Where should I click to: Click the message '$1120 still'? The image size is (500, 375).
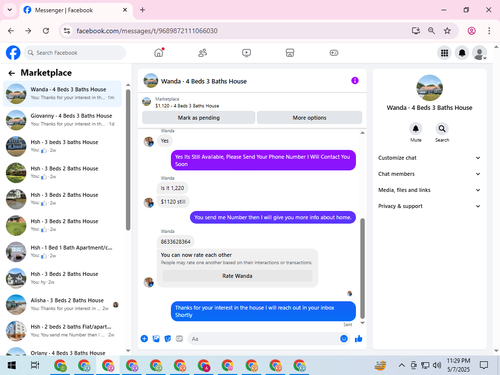[173, 202]
